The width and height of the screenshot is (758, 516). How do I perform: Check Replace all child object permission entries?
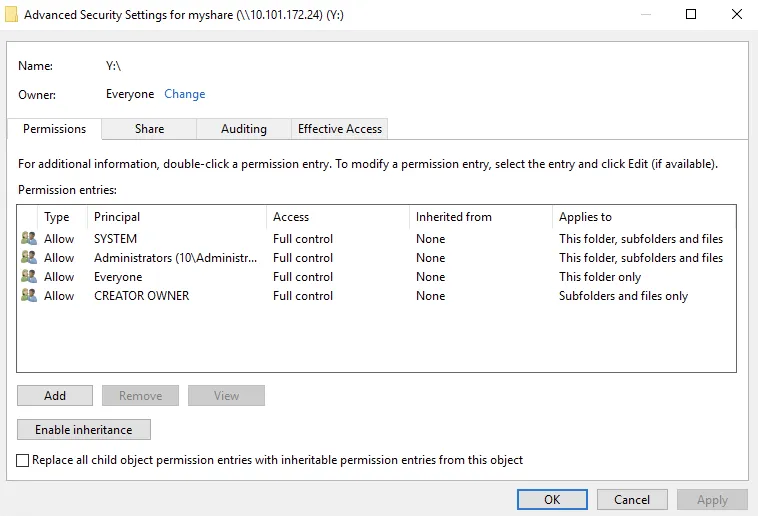[23, 460]
